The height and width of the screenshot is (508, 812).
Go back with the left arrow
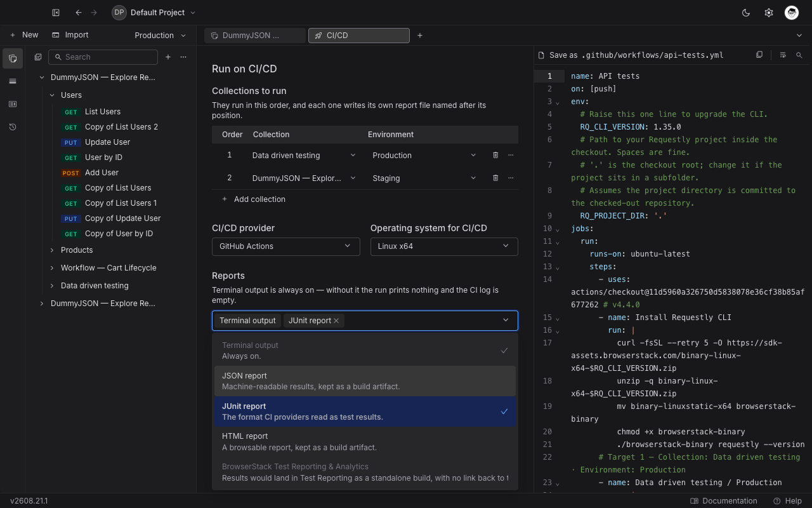(78, 12)
